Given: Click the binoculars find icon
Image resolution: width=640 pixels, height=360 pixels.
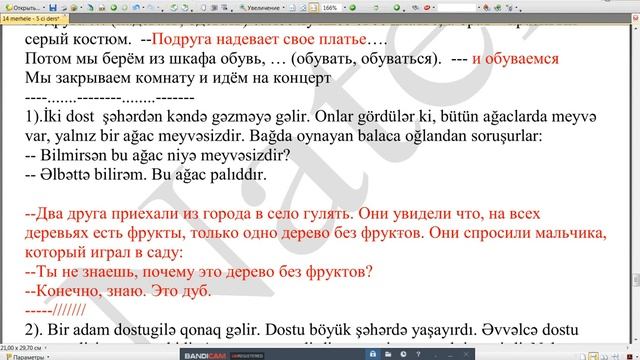Looking at the screenshot, I should (x=415, y=8).
